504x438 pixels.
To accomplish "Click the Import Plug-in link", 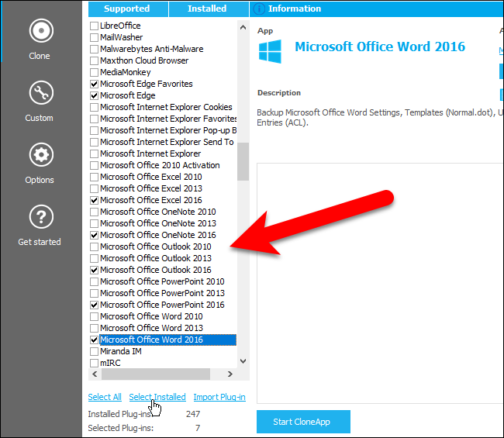I will (x=219, y=397).
